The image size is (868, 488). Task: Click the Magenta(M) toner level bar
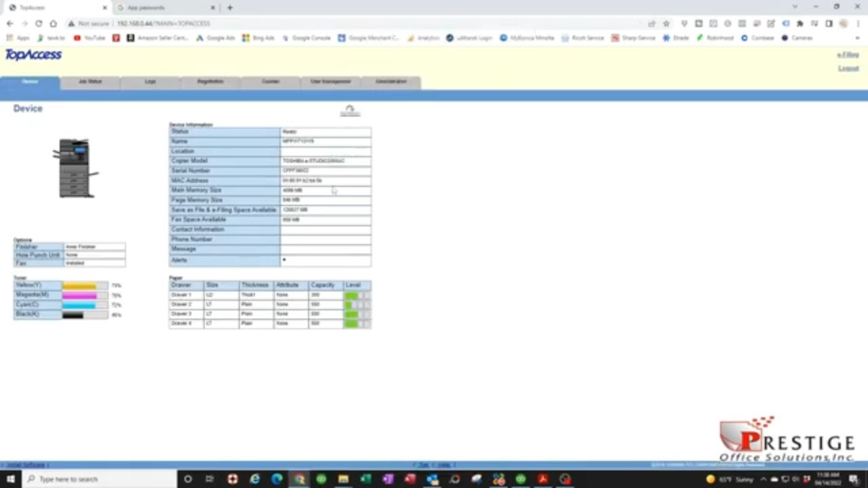point(85,296)
